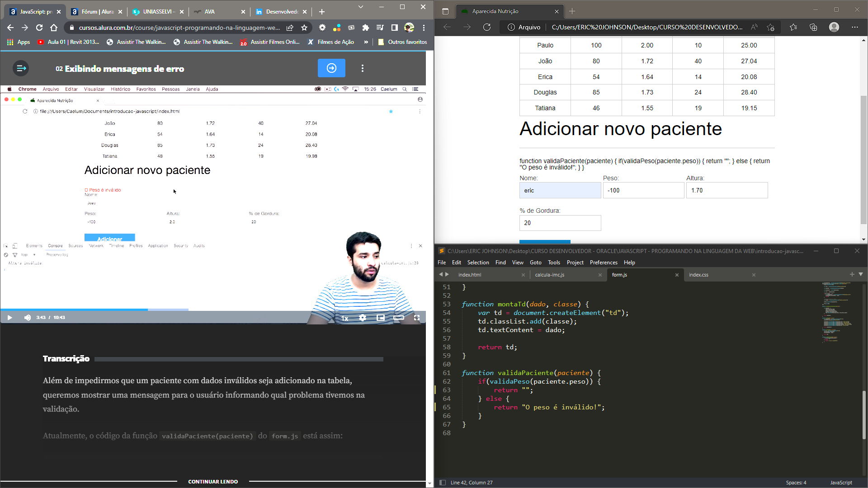Open Sublime Project menu
868x488 pixels.
pyautogui.click(x=575, y=263)
